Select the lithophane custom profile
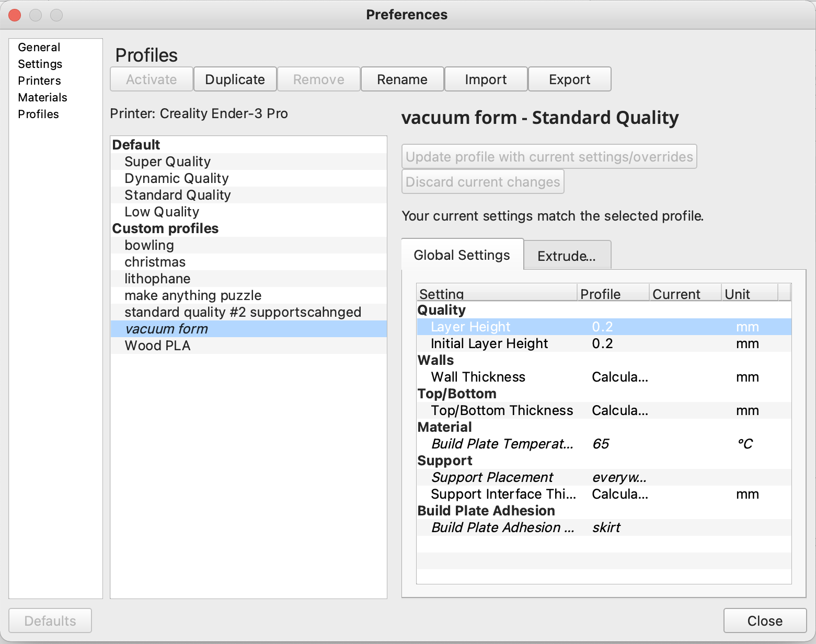The image size is (816, 644). [249, 279]
